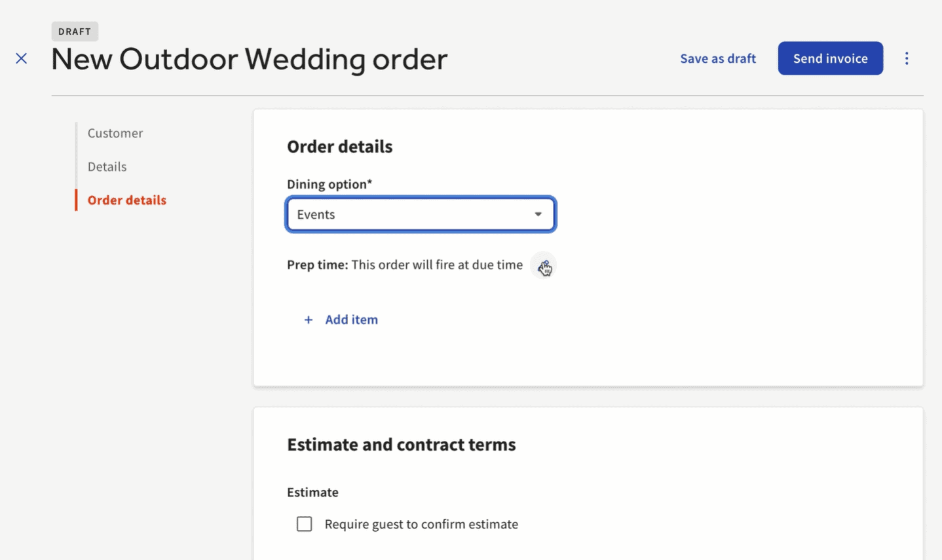Click the plus icon beside Add item

click(x=308, y=320)
